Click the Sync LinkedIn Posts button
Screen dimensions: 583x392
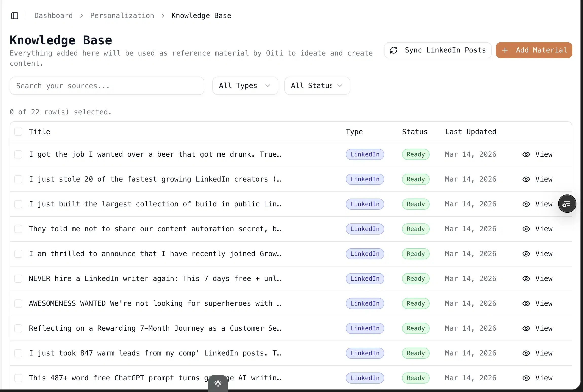click(x=438, y=50)
